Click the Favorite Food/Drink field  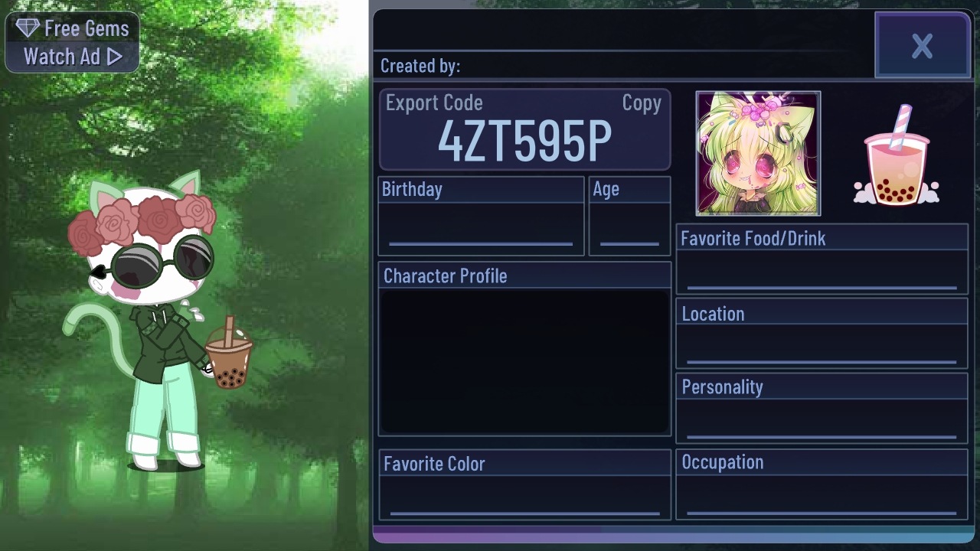[822, 272]
